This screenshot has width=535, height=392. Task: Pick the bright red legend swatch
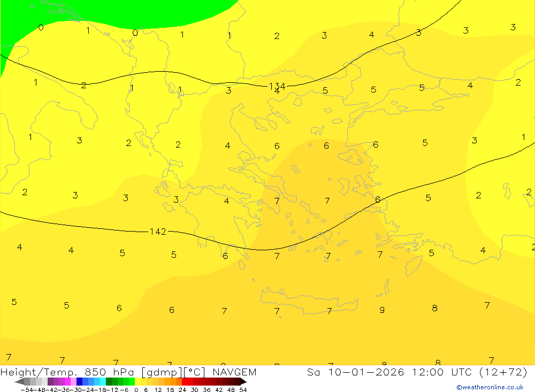[x=185, y=381]
